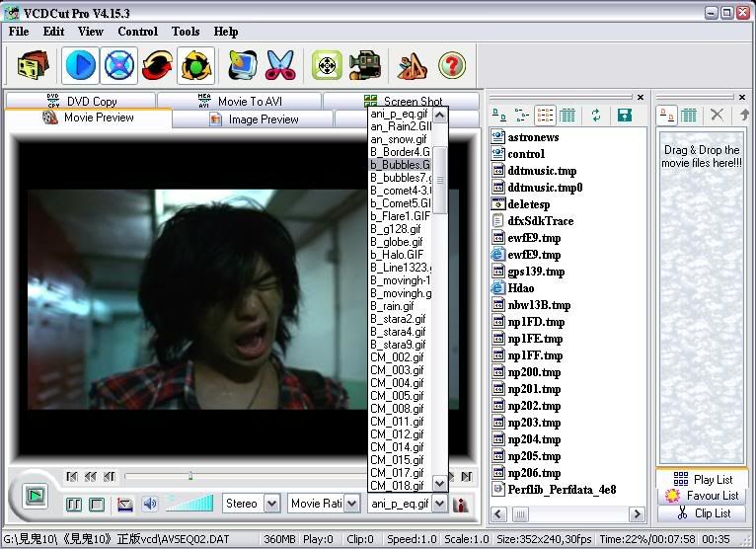The width and height of the screenshot is (756, 549).
Task: Click the delete X icon in playlist panel
Action: point(717,115)
